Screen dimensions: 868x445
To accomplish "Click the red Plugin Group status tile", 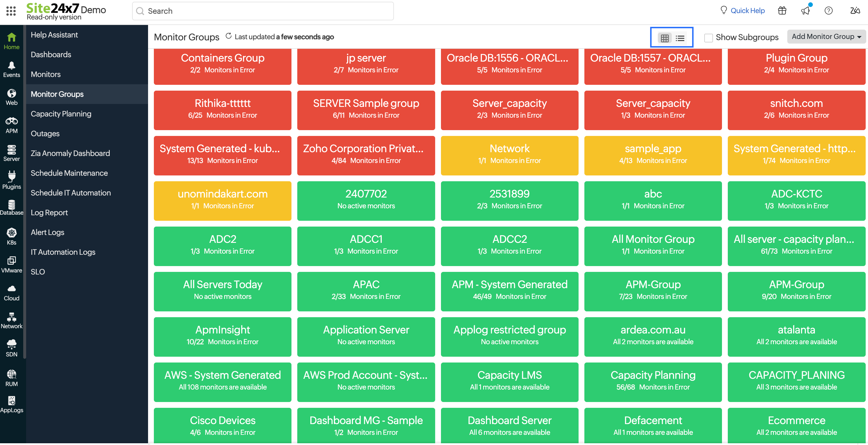I will [x=797, y=66].
